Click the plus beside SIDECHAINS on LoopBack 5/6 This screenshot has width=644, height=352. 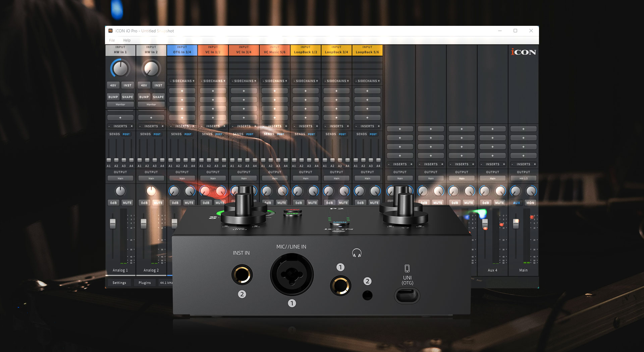[379, 81]
